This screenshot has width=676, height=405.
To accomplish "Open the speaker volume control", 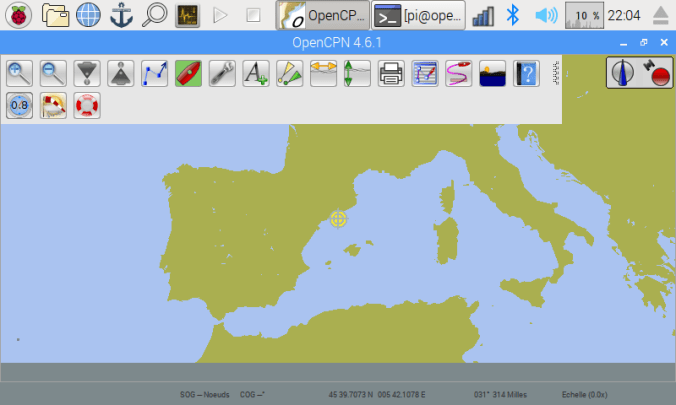I will click(545, 15).
